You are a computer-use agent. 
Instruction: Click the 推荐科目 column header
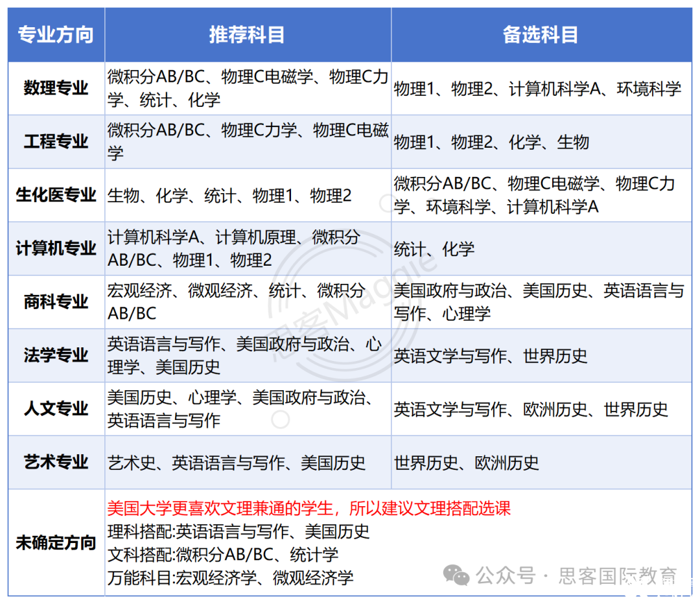(247, 35)
